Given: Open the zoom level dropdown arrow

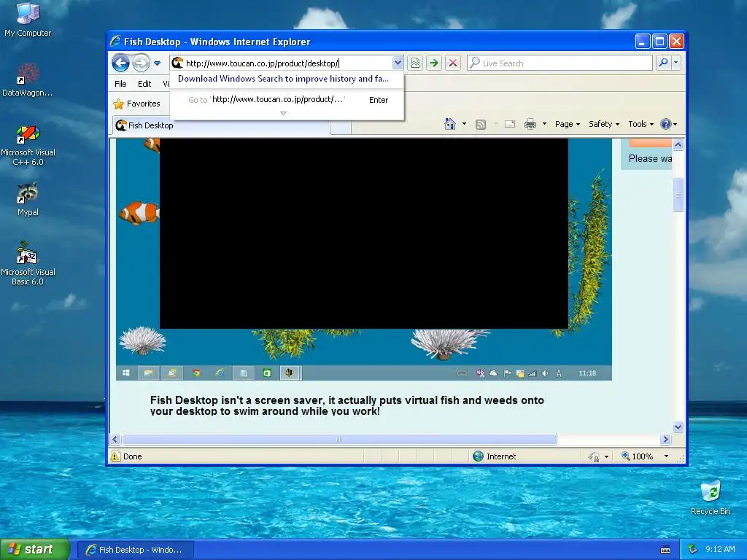Looking at the screenshot, I should click(x=666, y=456).
